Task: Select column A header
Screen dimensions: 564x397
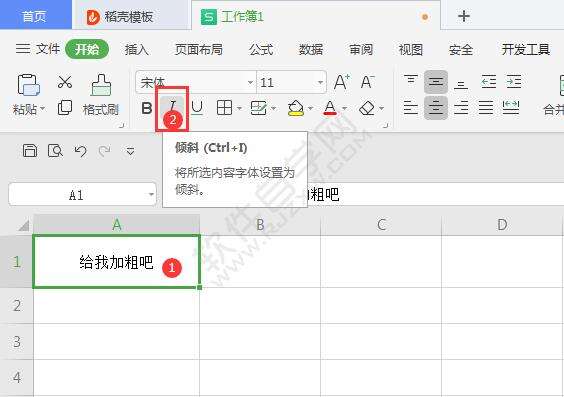Action: [x=117, y=225]
